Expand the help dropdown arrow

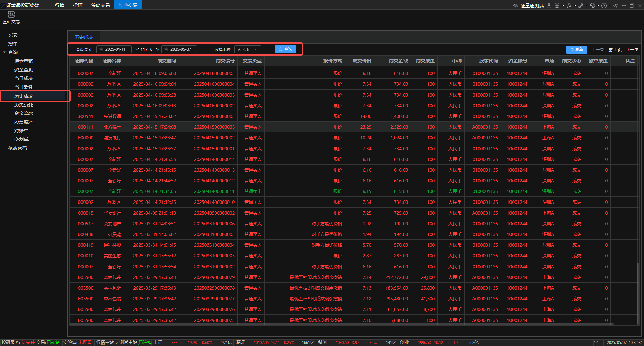click(x=609, y=6)
